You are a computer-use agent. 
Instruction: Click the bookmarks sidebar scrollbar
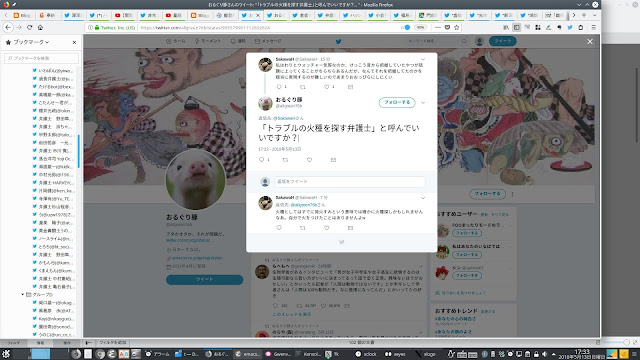click(x=78, y=151)
